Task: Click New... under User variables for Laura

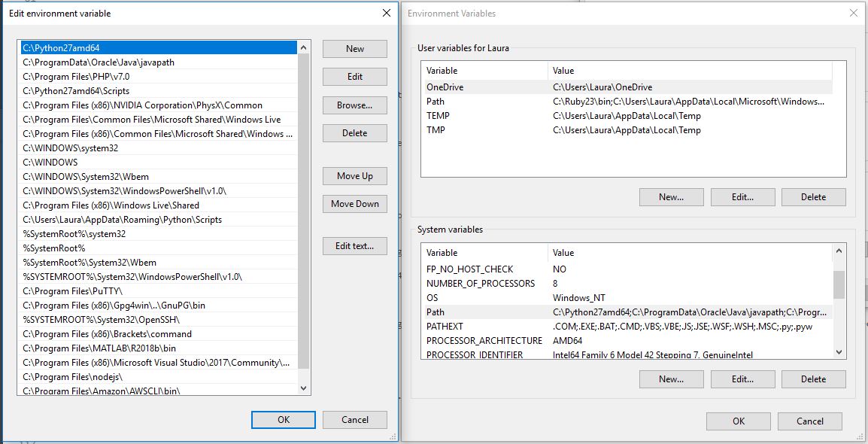Action: 671,197
